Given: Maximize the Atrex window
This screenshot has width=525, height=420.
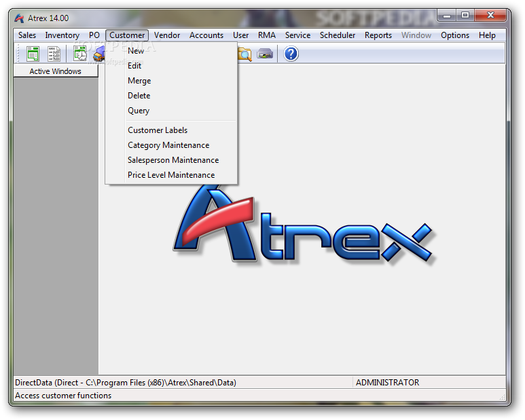Looking at the screenshot, I should tap(465, 16).
